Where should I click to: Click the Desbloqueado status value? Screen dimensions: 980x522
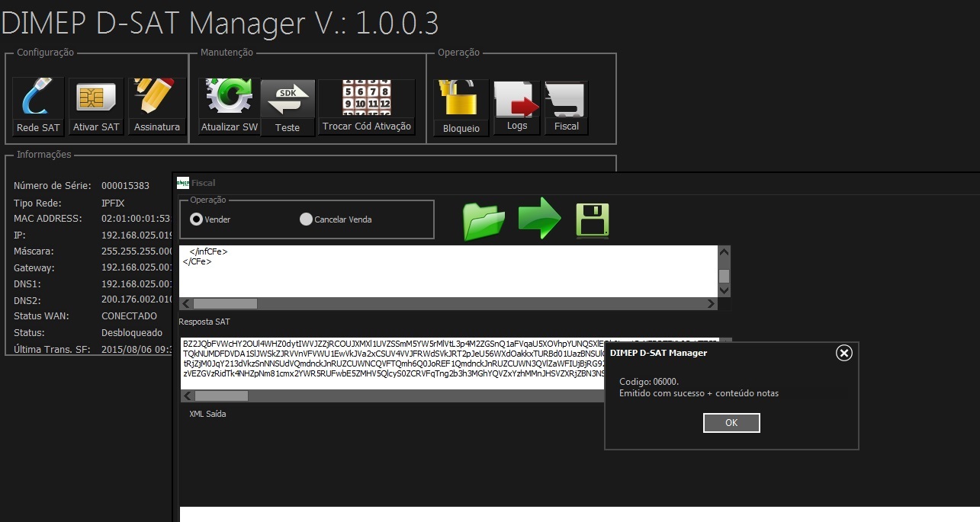point(132,333)
